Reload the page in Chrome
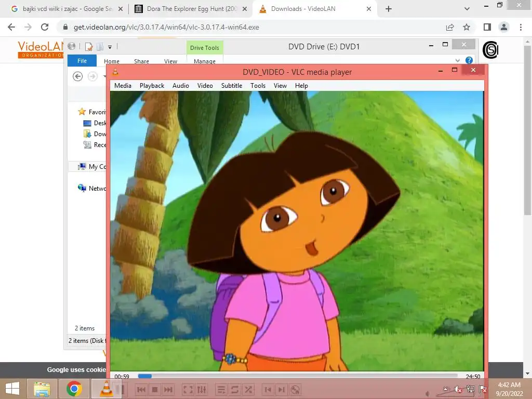 tap(45, 27)
